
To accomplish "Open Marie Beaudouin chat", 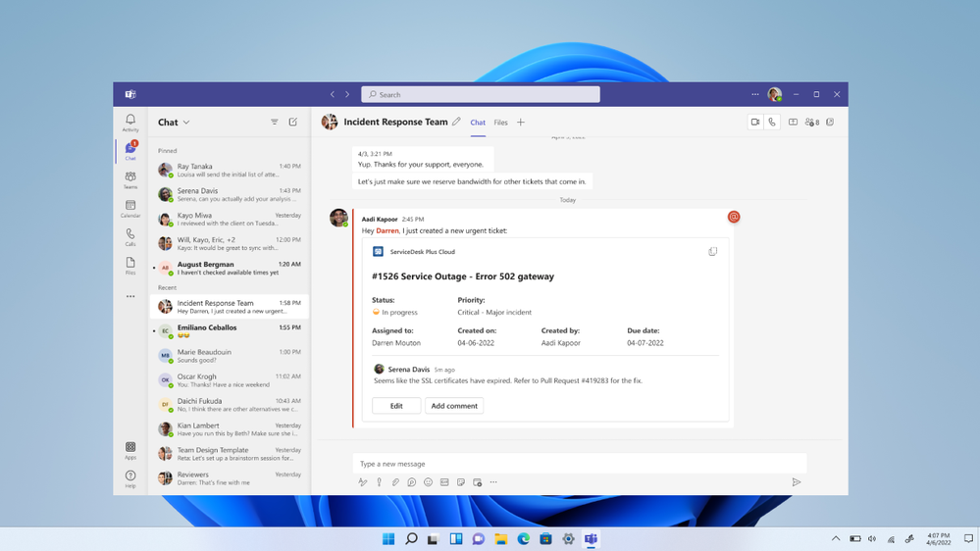I will pyautogui.click(x=230, y=356).
